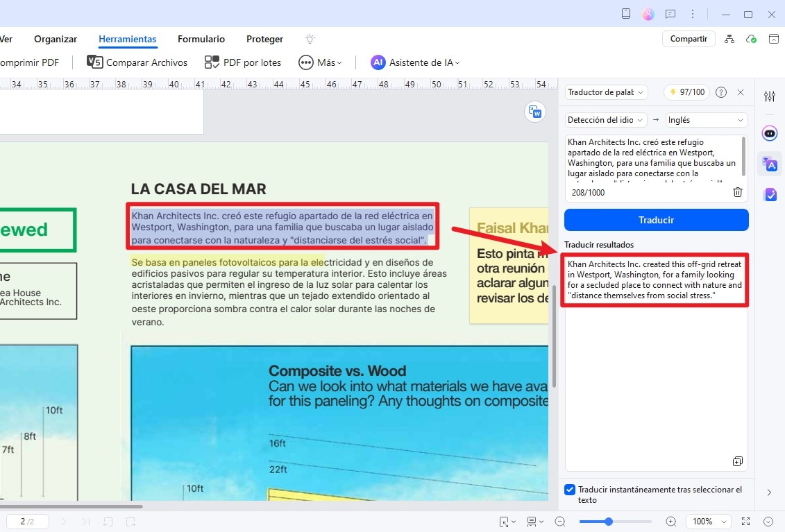Collapse the side panel with the chevron arrow
The width and height of the screenshot is (785, 532).
coord(770,492)
